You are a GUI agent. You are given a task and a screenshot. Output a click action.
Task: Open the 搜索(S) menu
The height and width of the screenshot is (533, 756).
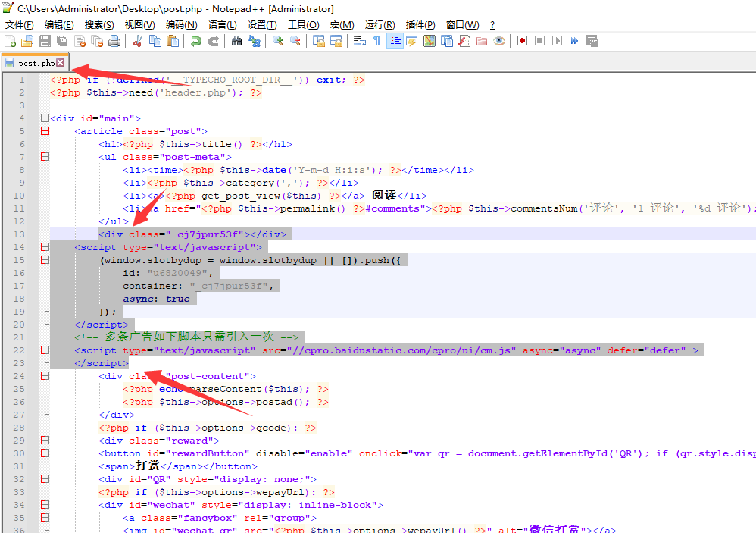click(99, 24)
